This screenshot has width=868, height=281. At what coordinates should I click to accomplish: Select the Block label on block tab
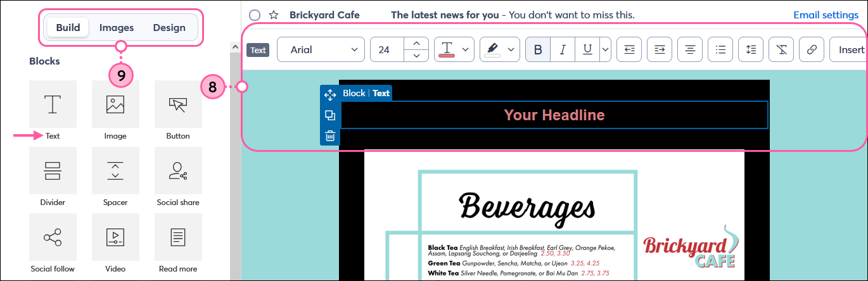point(354,93)
